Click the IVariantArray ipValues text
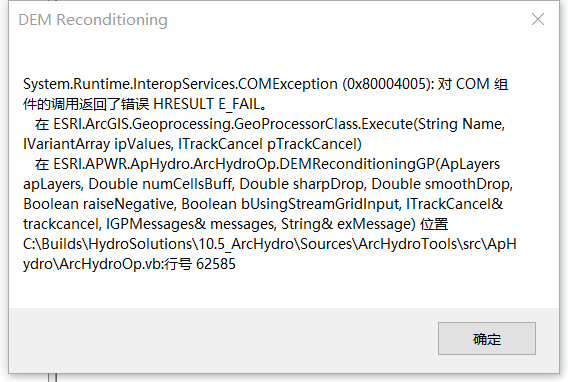Image resolution: width=568 pixels, height=382 pixels. (x=98, y=144)
